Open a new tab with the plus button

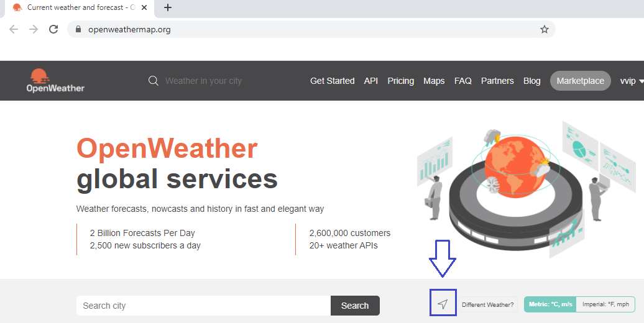[x=168, y=7]
